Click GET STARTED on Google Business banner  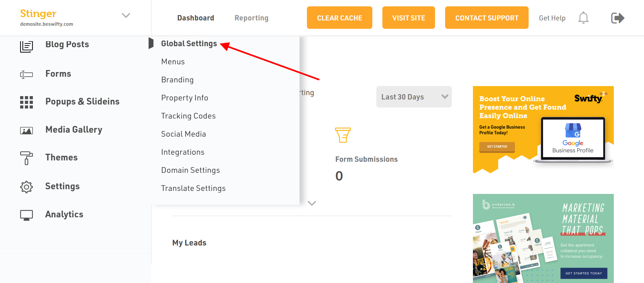click(497, 147)
